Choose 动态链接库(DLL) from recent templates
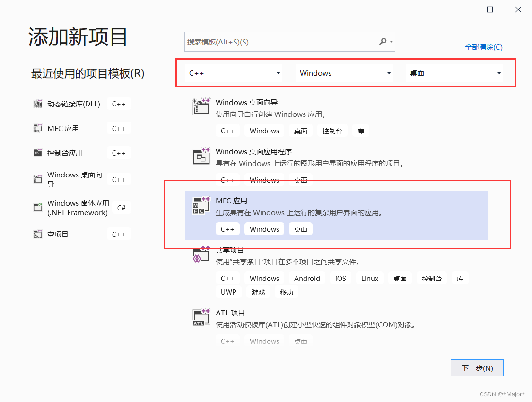This screenshot has height=402, width=532. click(74, 104)
